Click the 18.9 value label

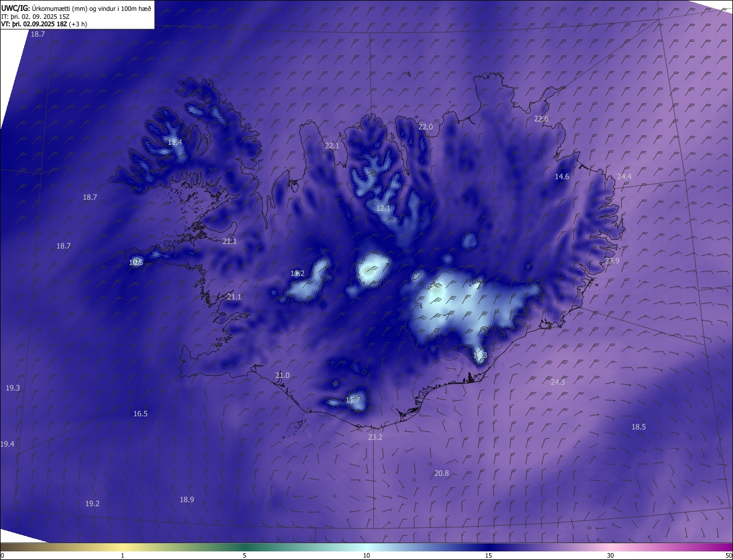[x=187, y=499]
